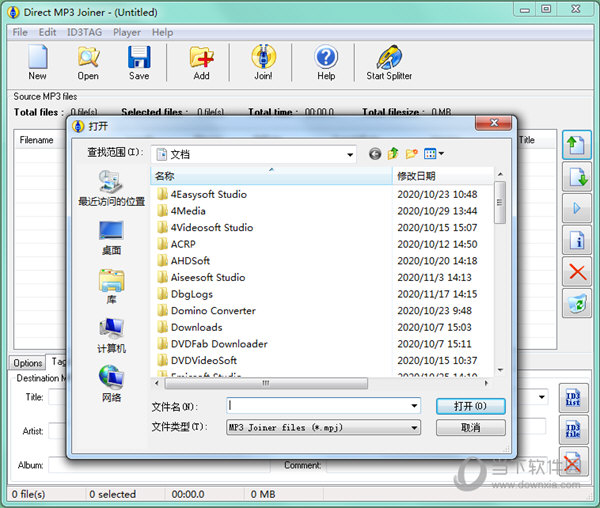Select Recent Places (最近访问的位置) in sidebar
Viewport: 600px width, 508px height.
111,189
